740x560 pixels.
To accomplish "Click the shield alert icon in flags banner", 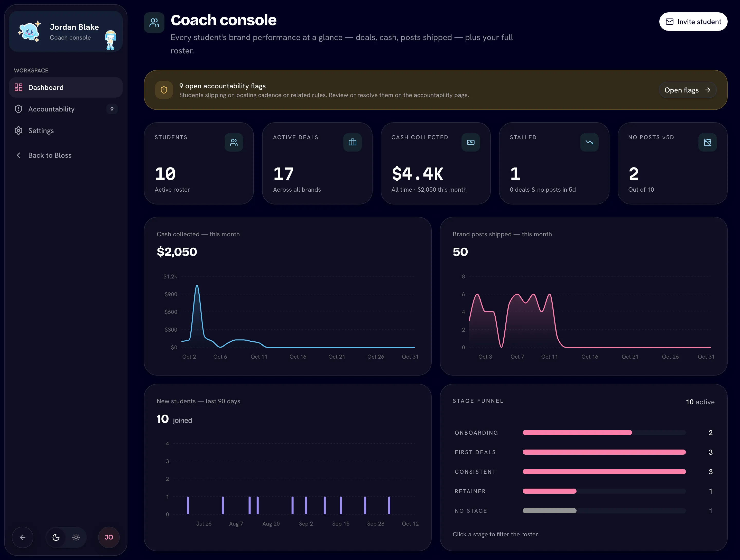I will coord(164,90).
